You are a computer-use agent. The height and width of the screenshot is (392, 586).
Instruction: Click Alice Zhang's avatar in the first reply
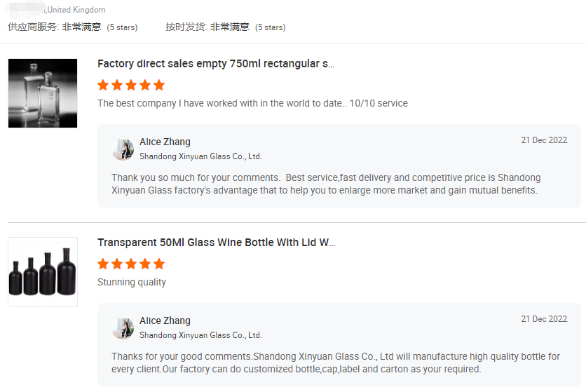(123, 149)
